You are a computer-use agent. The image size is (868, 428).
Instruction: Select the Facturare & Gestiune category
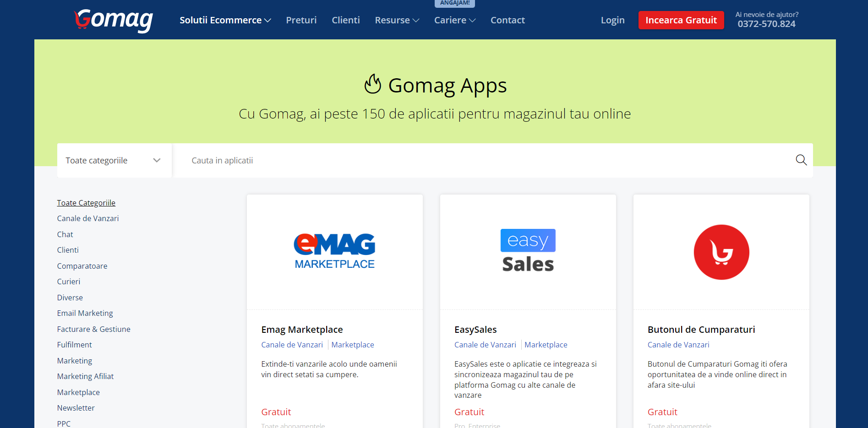tap(94, 329)
